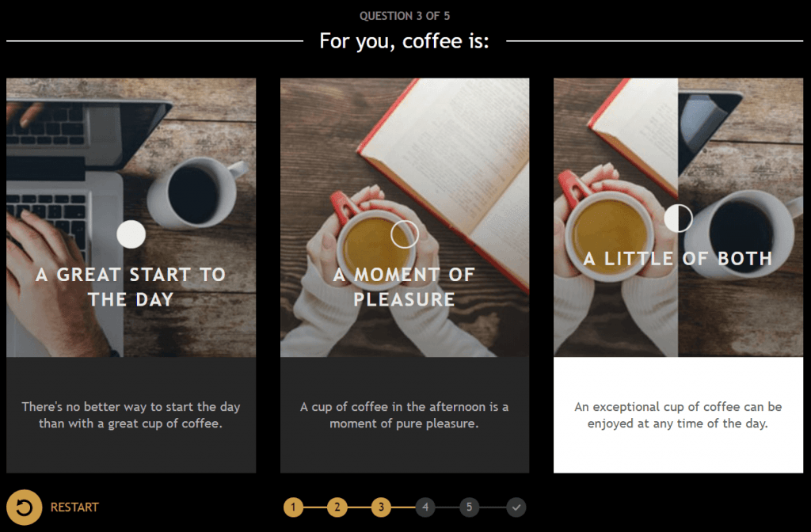Click the circular restart arrow icon

[25, 507]
